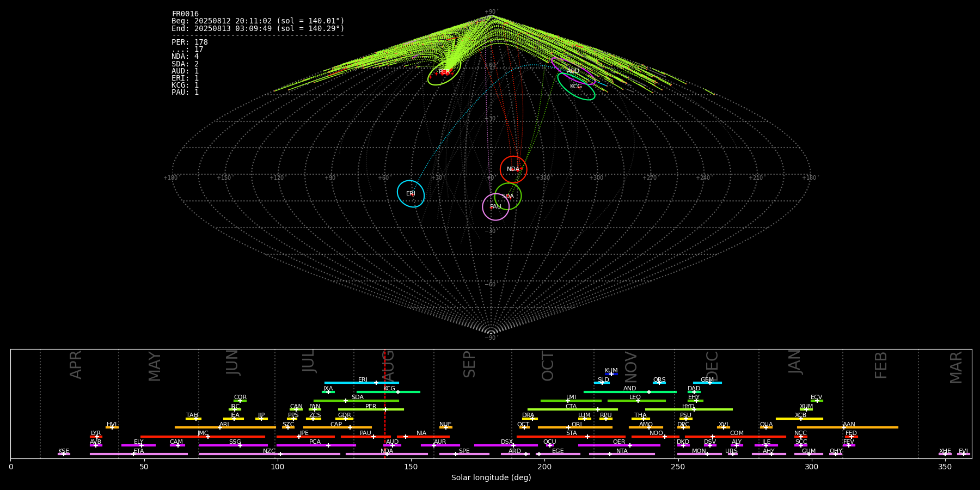Click the 350 tick label on axis
Image resolution: width=980 pixels, height=490 pixels.
[945, 467]
